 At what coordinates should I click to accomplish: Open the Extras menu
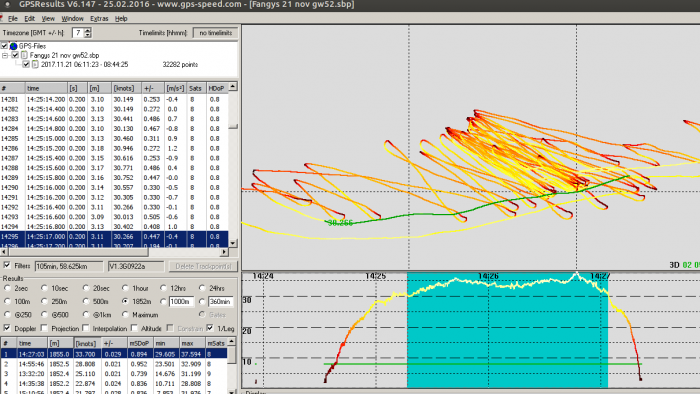coord(99,19)
